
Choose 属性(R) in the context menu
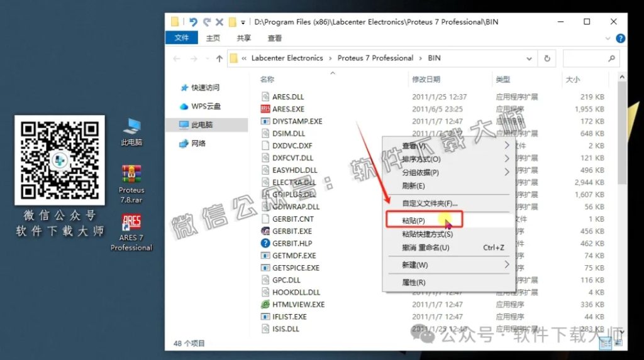(x=449, y=282)
